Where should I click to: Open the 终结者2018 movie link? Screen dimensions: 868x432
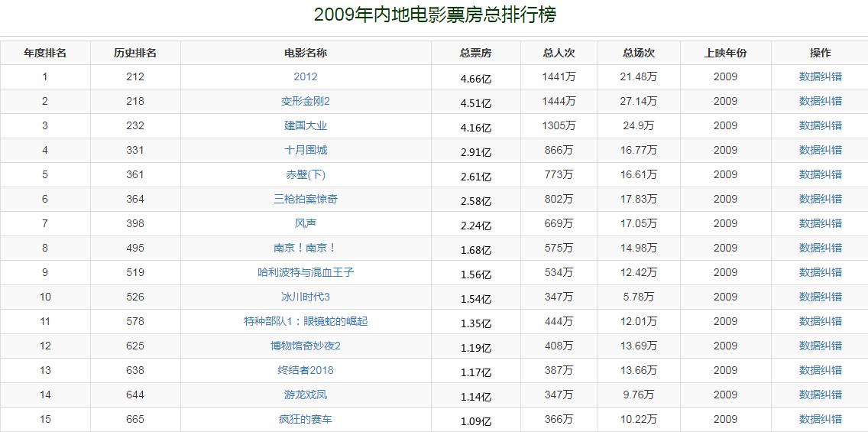[305, 370]
